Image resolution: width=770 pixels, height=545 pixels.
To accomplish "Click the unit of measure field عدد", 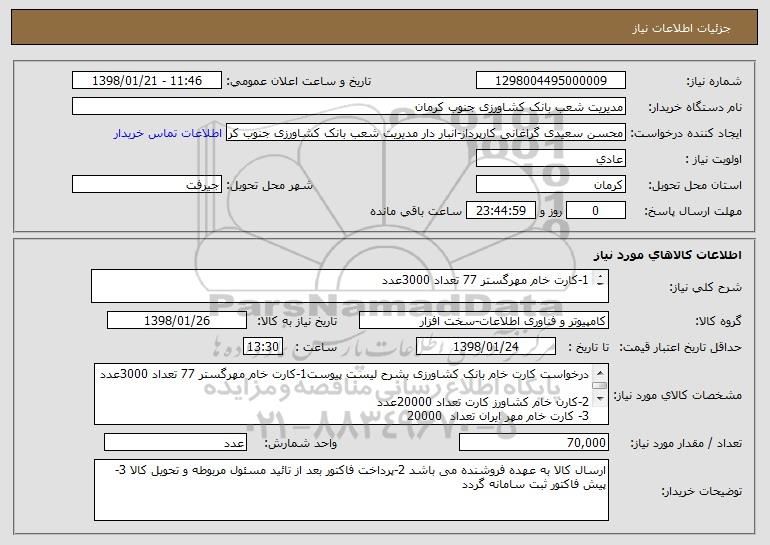I will click(175, 442).
